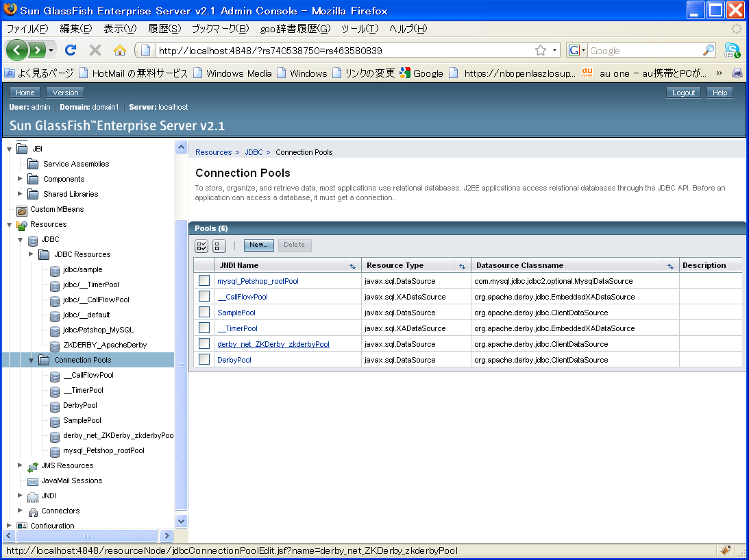Viewport: 749px width, 560px height.
Task: Open the 履歴(S) menu
Action: click(164, 29)
